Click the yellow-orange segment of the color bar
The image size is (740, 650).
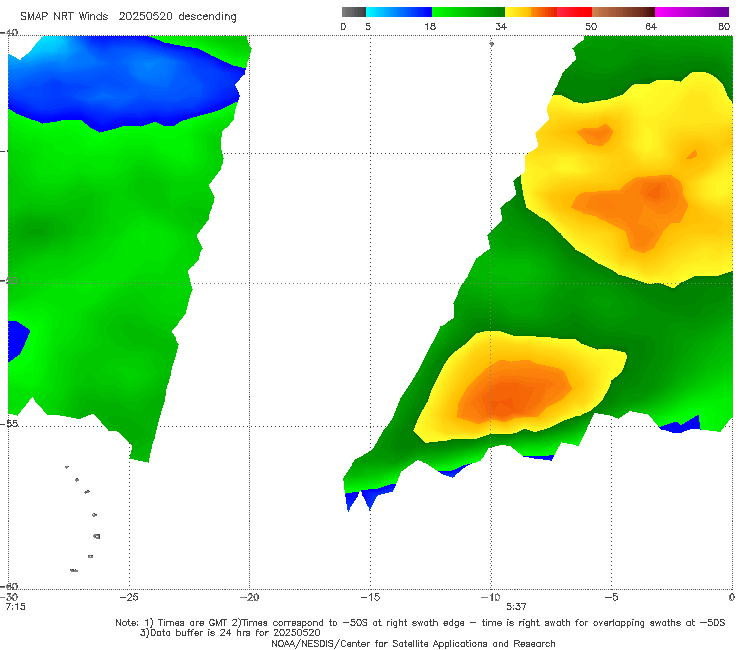click(531, 12)
